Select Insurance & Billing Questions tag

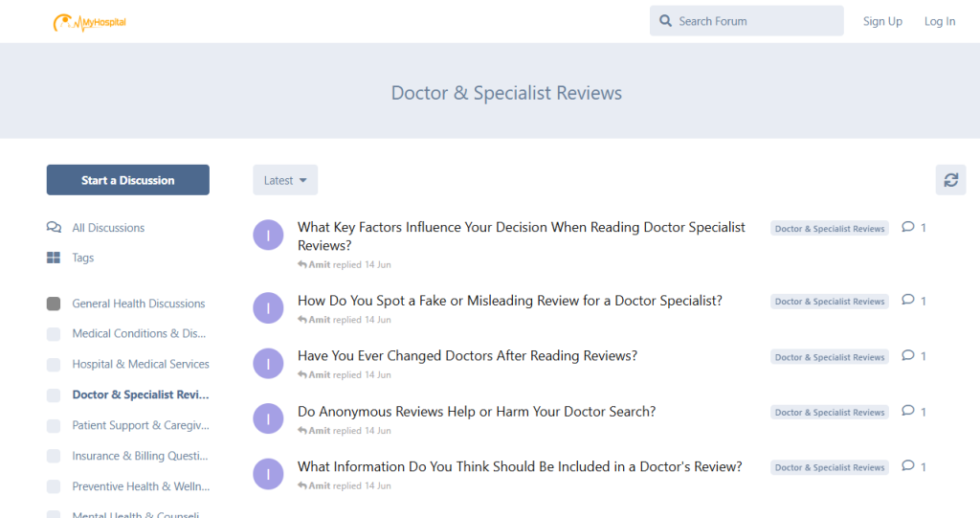pos(140,456)
